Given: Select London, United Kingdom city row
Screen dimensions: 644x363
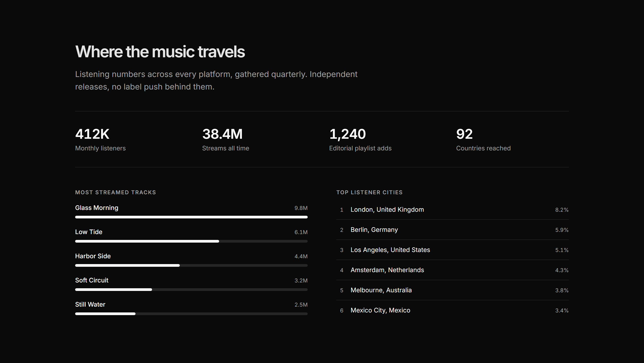Looking at the screenshot, I should (453, 210).
